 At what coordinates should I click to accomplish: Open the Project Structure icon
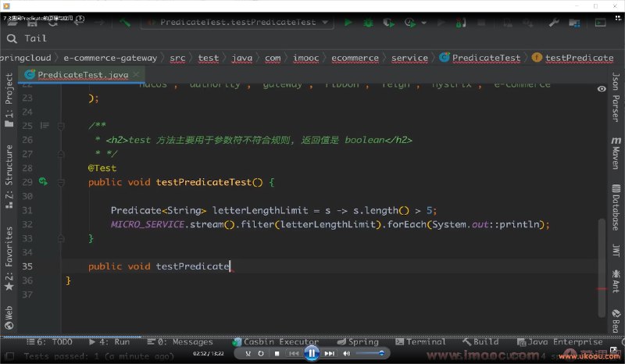pos(574,23)
